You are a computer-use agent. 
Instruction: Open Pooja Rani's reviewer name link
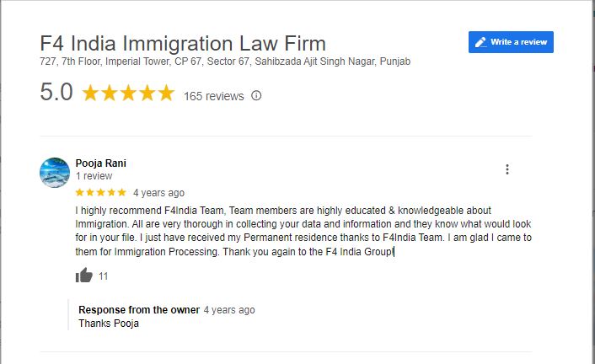100,163
